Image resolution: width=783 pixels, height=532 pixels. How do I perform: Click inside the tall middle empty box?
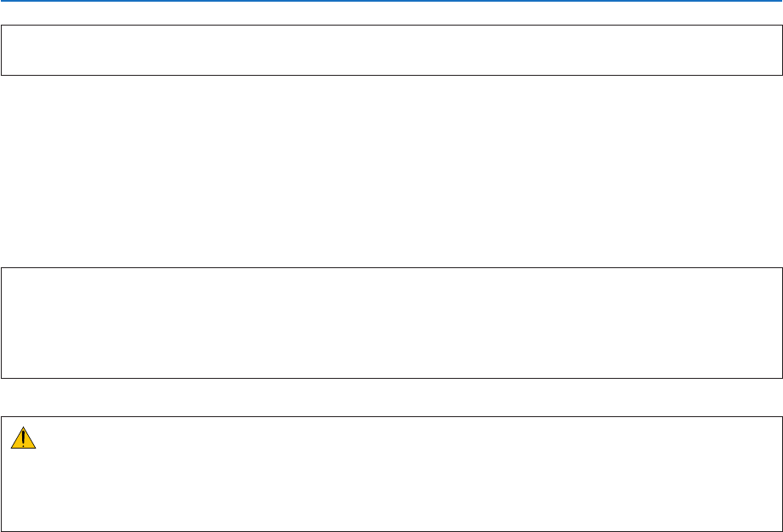point(391,323)
